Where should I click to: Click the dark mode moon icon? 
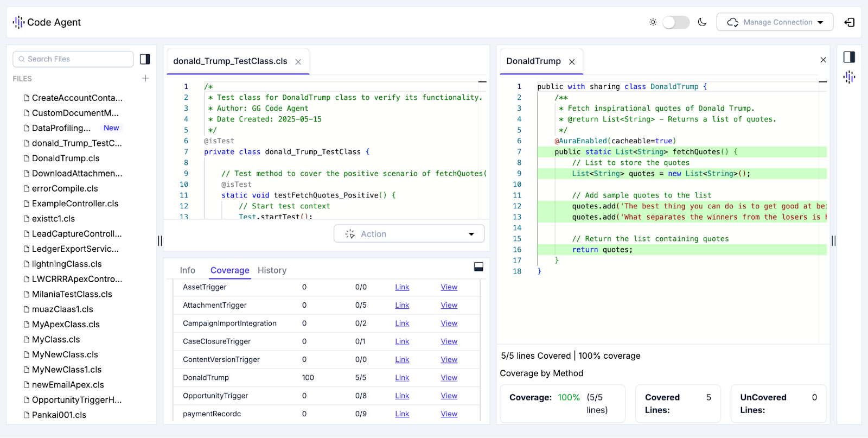[702, 22]
